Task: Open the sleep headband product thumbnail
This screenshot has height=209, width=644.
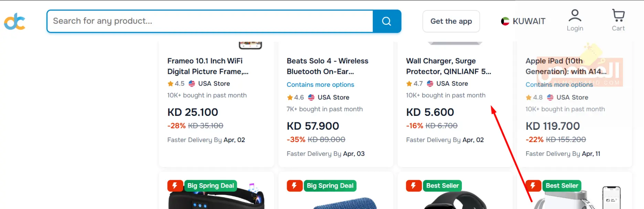Action: coord(216,197)
